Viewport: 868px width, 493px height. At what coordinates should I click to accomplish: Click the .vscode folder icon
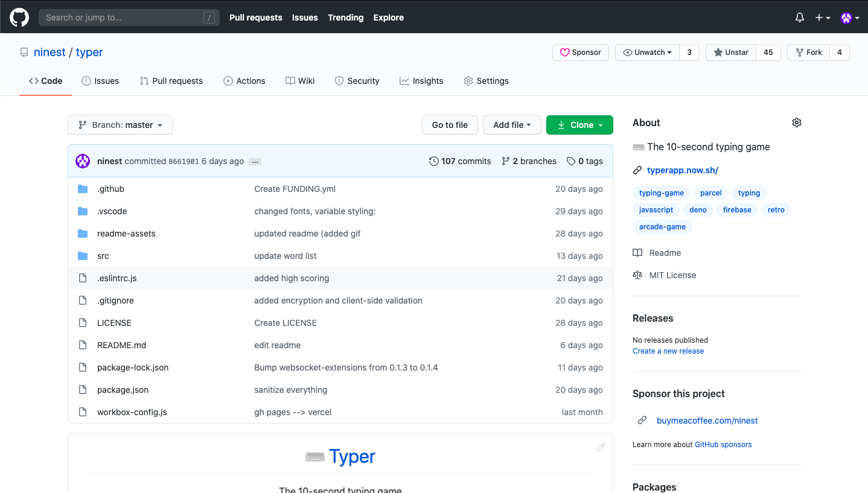pyautogui.click(x=83, y=211)
